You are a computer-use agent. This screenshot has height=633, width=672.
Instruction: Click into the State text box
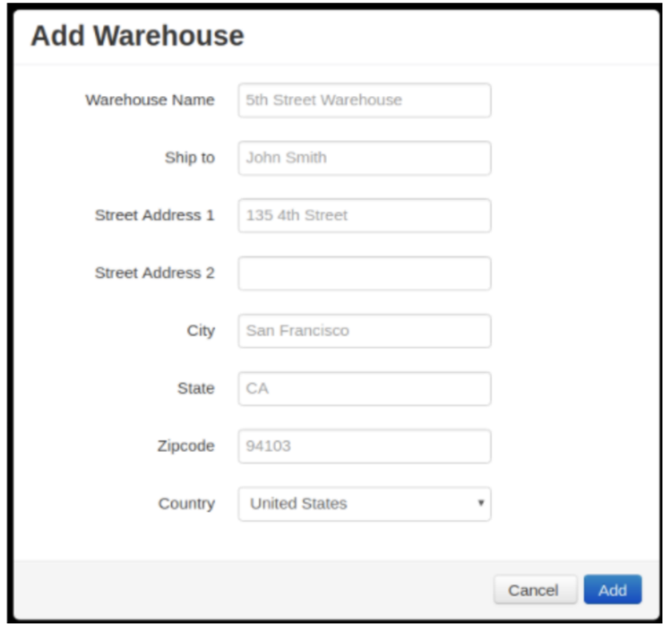point(365,388)
